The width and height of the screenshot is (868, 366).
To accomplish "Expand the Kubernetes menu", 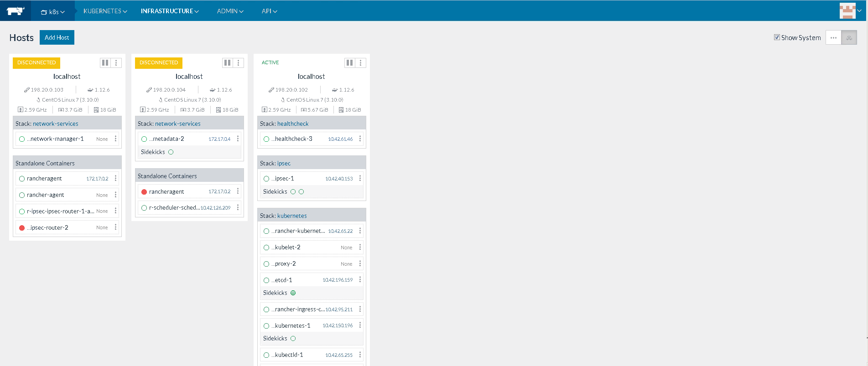I will tap(105, 11).
